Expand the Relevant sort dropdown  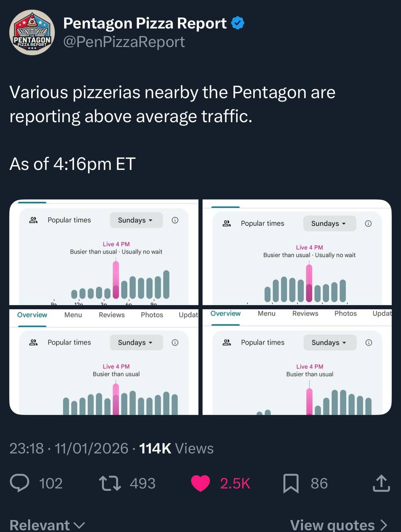pyautogui.click(x=47, y=525)
